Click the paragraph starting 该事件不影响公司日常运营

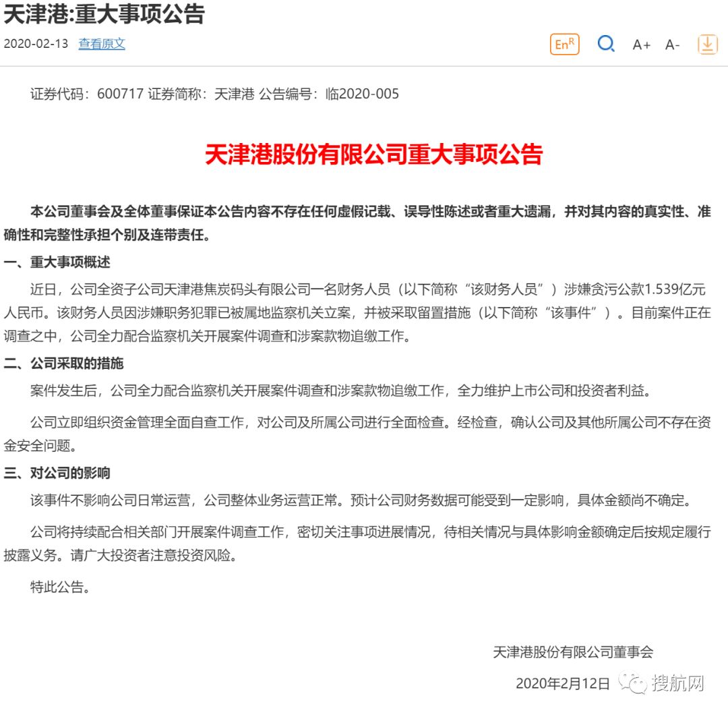(x=361, y=500)
